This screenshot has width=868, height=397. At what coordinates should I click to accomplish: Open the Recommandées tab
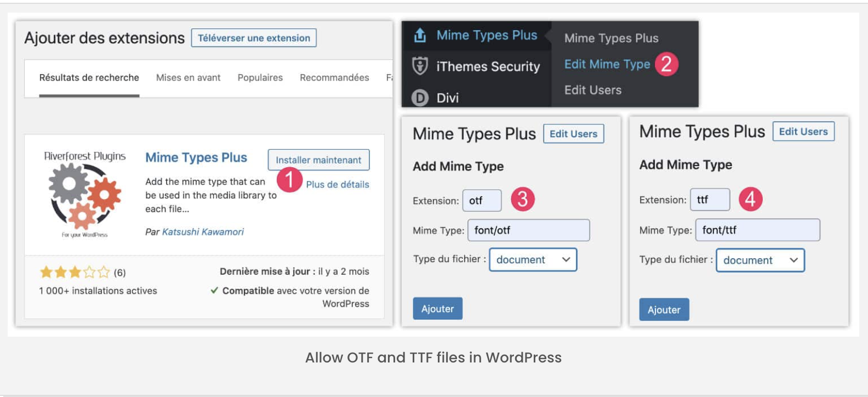pyautogui.click(x=334, y=78)
